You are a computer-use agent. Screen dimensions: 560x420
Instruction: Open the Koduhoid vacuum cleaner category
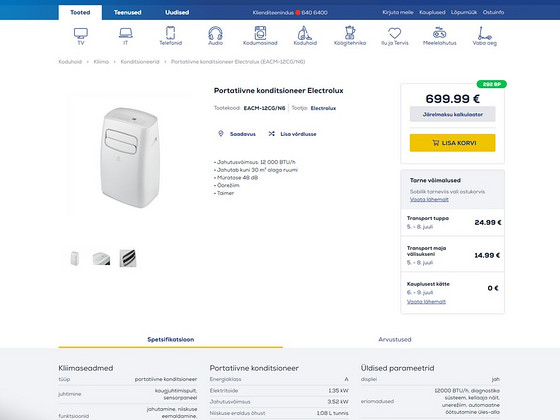(x=305, y=33)
